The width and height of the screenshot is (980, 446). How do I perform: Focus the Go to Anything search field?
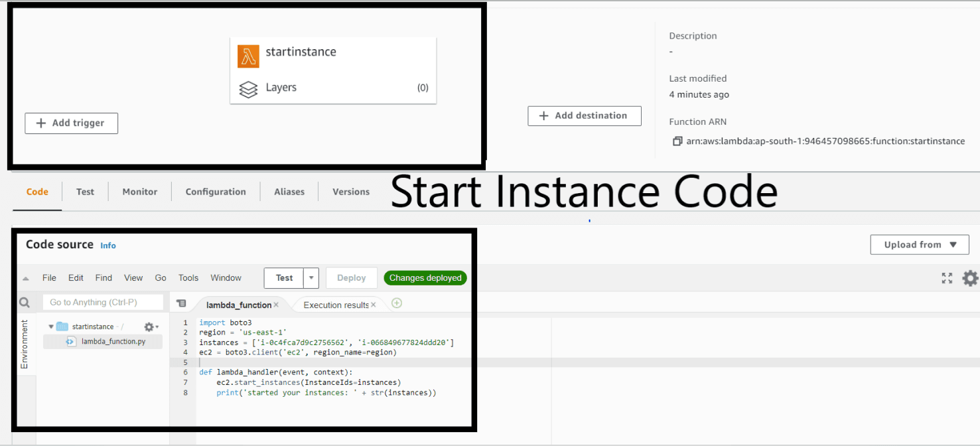103,303
